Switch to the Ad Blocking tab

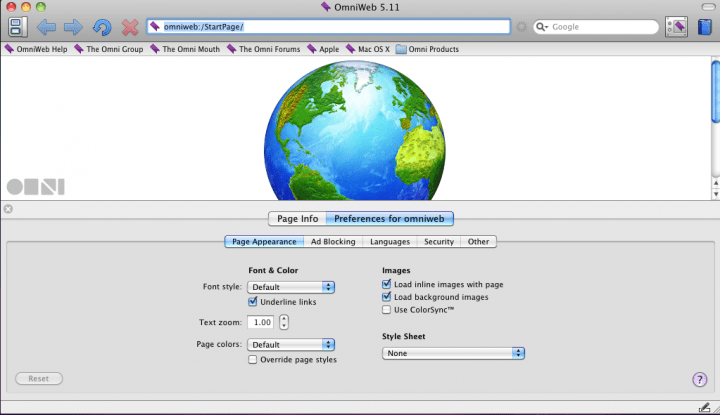pos(332,241)
